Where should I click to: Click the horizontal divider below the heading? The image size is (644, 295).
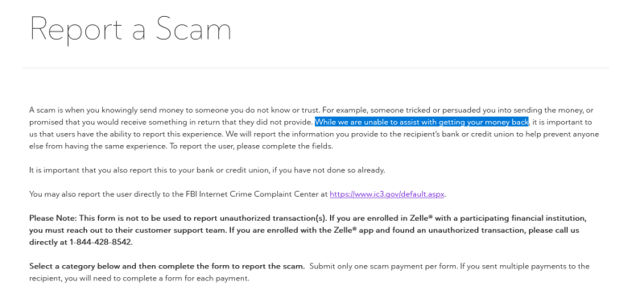click(316, 68)
